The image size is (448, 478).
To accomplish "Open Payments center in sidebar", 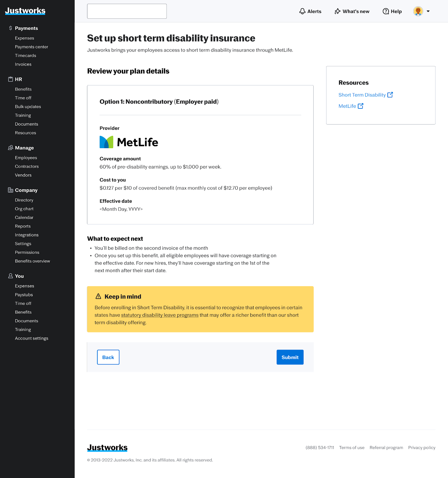I will coord(31,47).
